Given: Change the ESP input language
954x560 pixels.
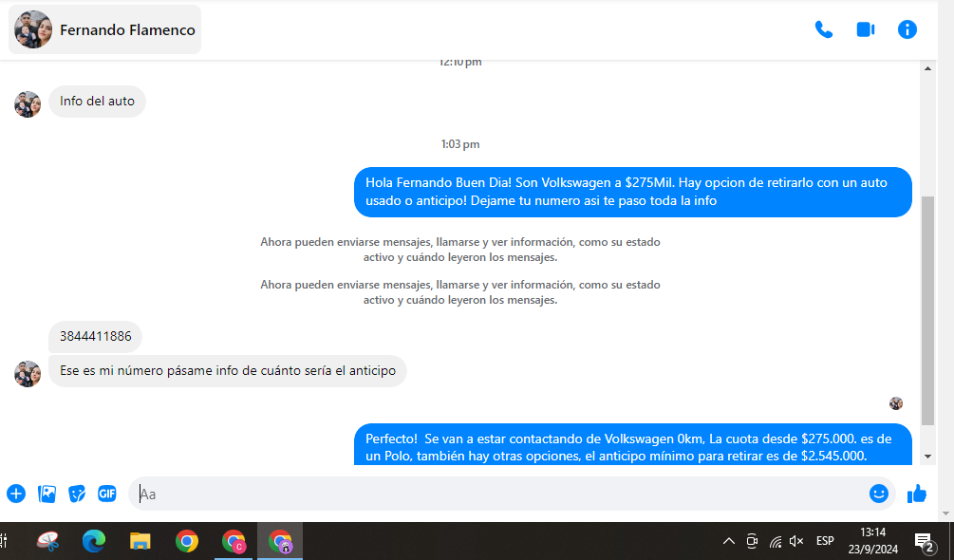Looking at the screenshot, I should (x=825, y=541).
